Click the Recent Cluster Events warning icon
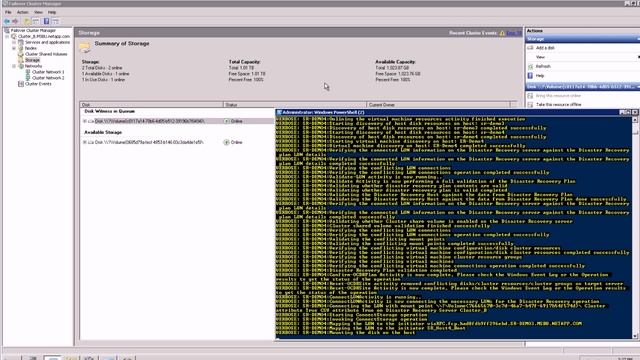 pos(502,33)
